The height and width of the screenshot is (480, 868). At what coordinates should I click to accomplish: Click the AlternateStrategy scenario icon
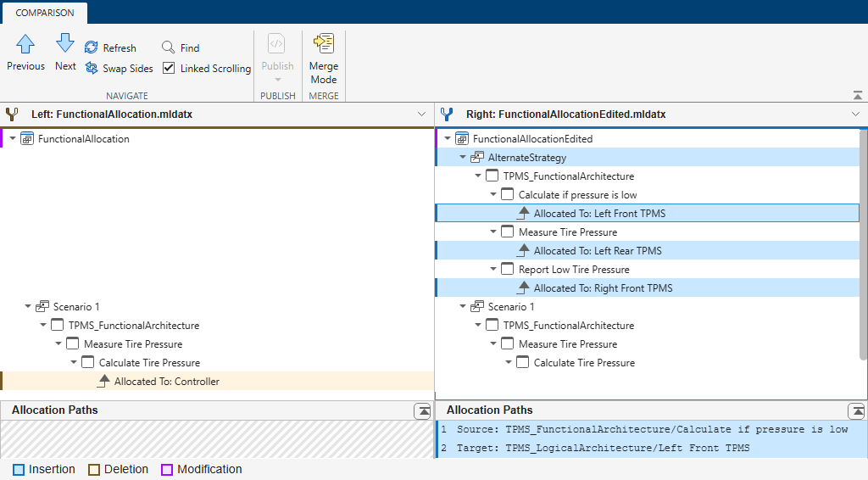click(477, 157)
